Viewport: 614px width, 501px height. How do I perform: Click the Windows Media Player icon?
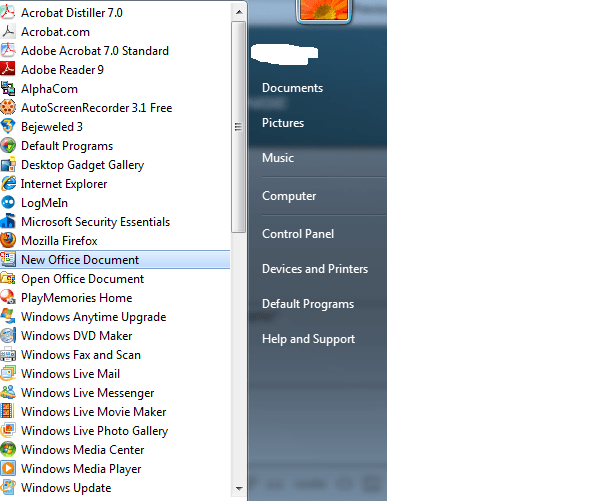tap(8, 468)
